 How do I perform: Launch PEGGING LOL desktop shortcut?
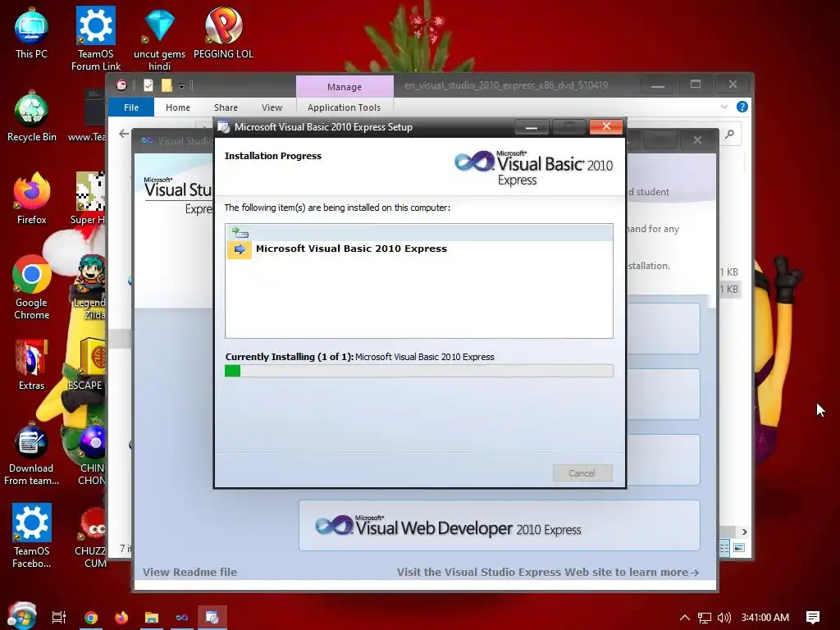[223, 33]
